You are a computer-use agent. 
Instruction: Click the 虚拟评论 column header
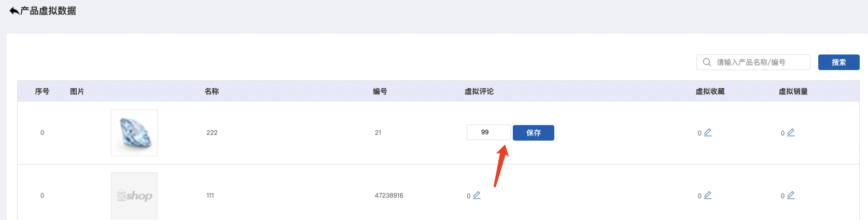tap(479, 91)
